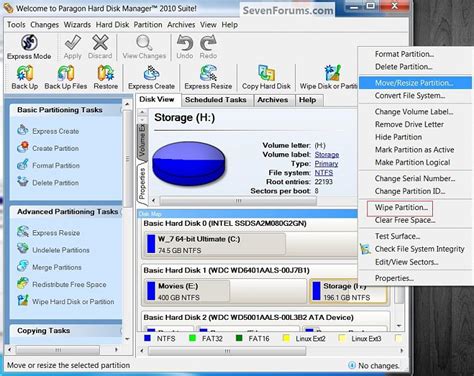Choose Express Resize in Advanced Partitioning Tasks

tap(49, 232)
